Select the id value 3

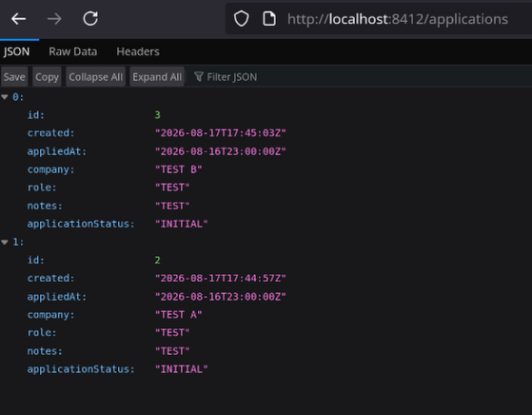click(x=157, y=115)
